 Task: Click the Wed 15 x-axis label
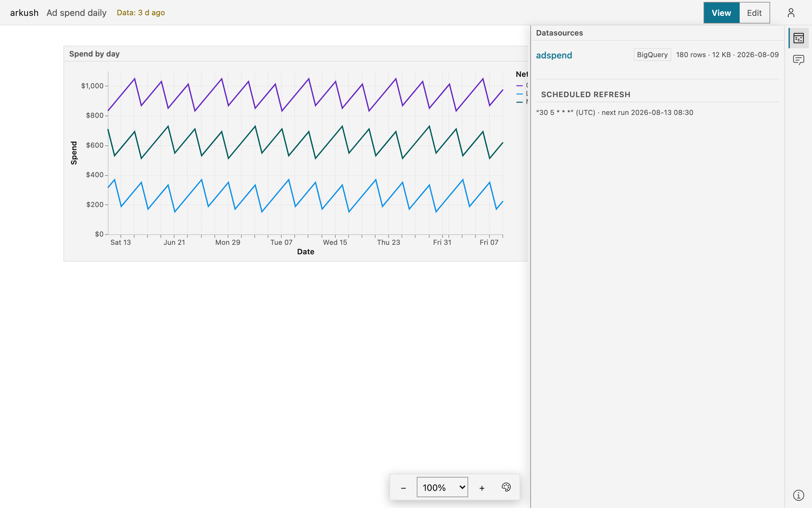point(335,242)
